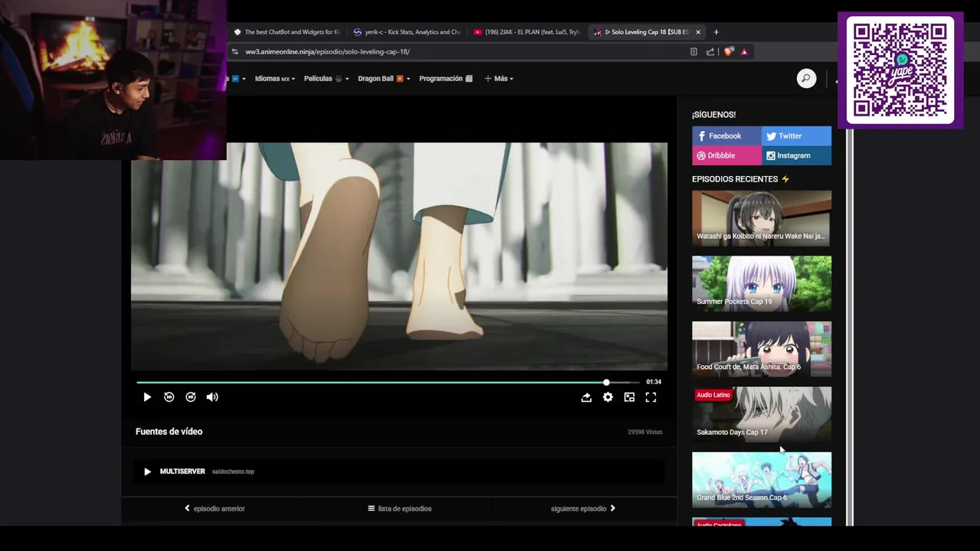The height and width of the screenshot is (551, 980).
Task: Play the video with the play button
Action: pos(147,397)
